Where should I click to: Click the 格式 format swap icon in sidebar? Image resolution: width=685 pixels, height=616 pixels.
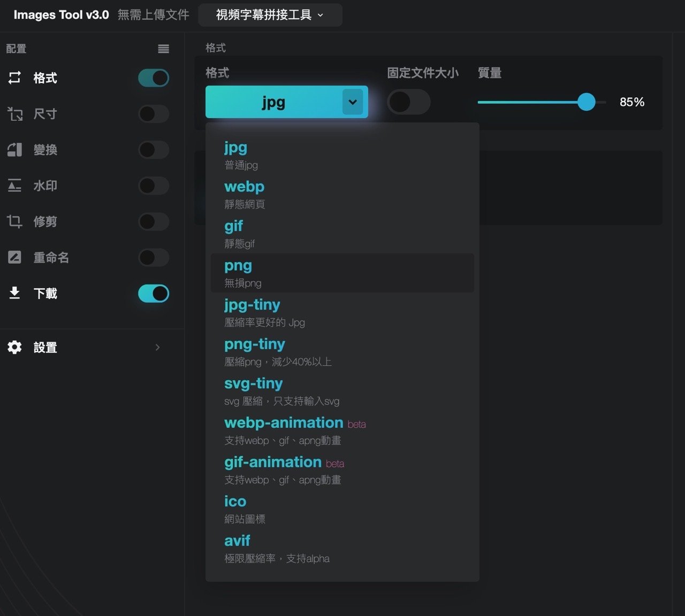click(14, 78)
